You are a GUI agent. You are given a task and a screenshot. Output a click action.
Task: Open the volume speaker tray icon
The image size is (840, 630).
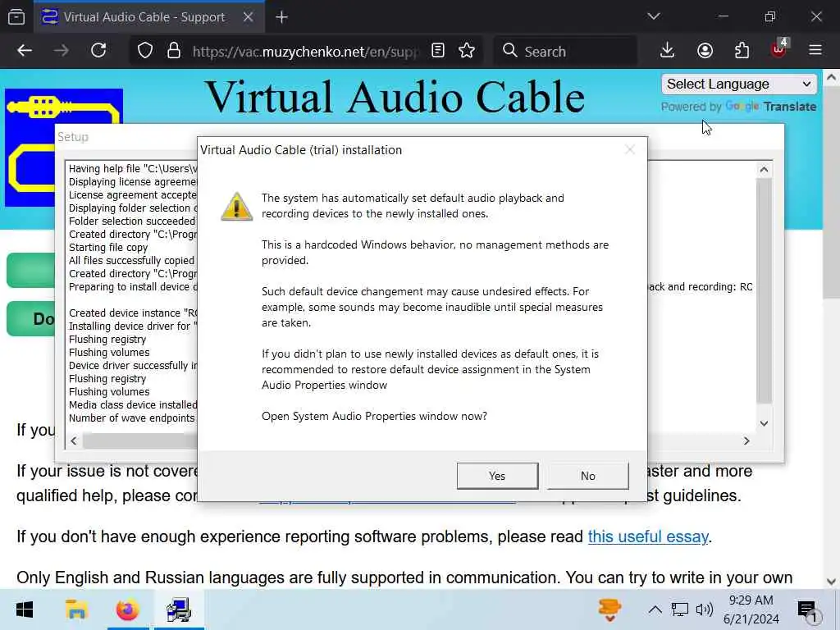tap(704, 609)
